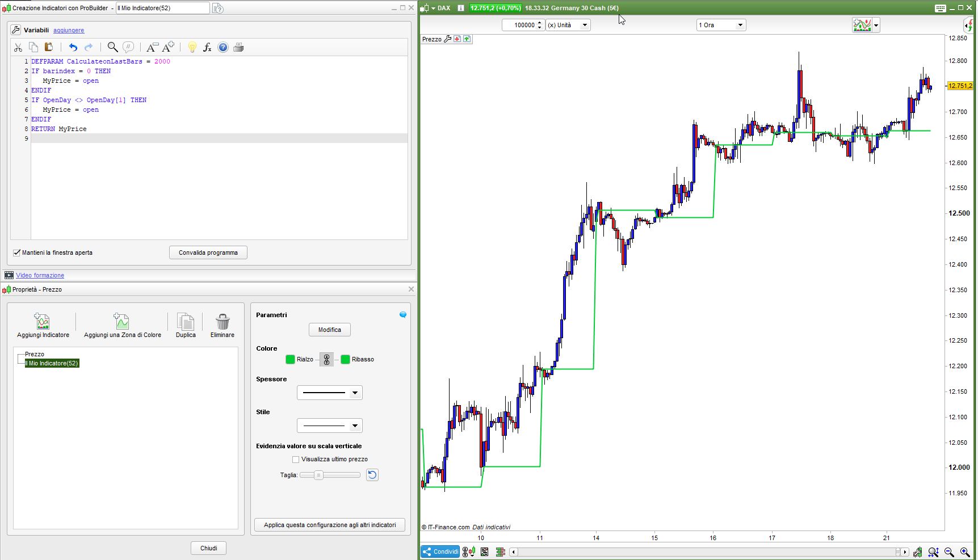This screenshot has height=560, width=978.
Task: Click the Modifica button under Parametri
Action: [x=330, y=330]
